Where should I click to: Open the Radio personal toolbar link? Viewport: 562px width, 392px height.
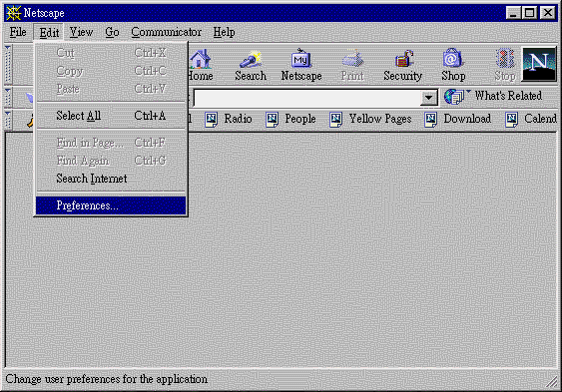click(229, 119)
